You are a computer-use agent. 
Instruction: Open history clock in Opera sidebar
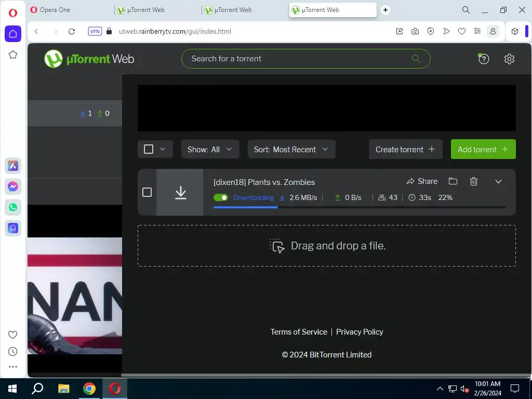(x=12, y=352)
